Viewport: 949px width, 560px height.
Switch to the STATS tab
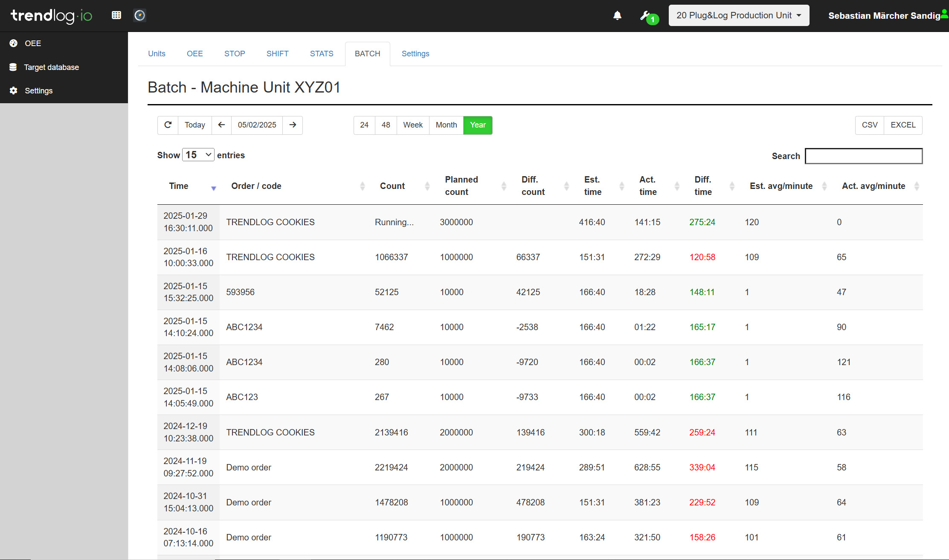(322, 54)
